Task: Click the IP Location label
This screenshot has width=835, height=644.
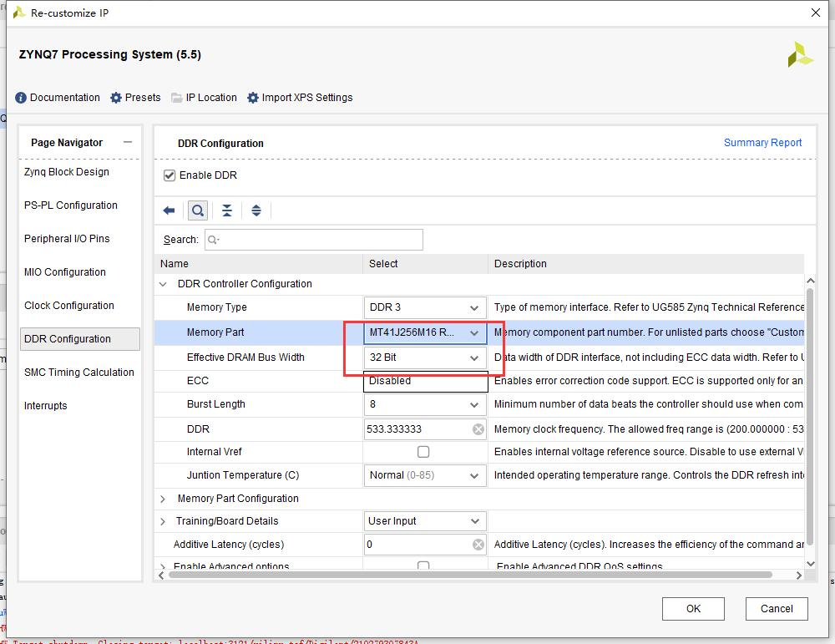Action: pyautogui.click(x=211, y=98)
